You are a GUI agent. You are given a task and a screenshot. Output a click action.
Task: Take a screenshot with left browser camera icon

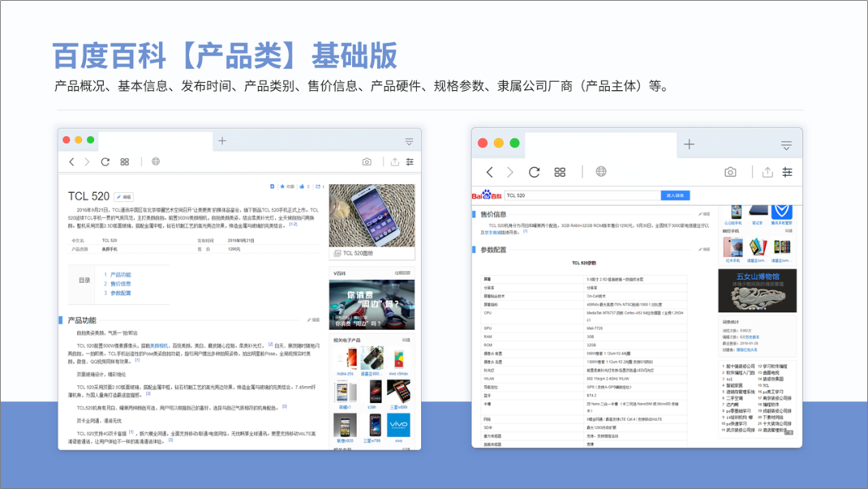pos(366,162)
